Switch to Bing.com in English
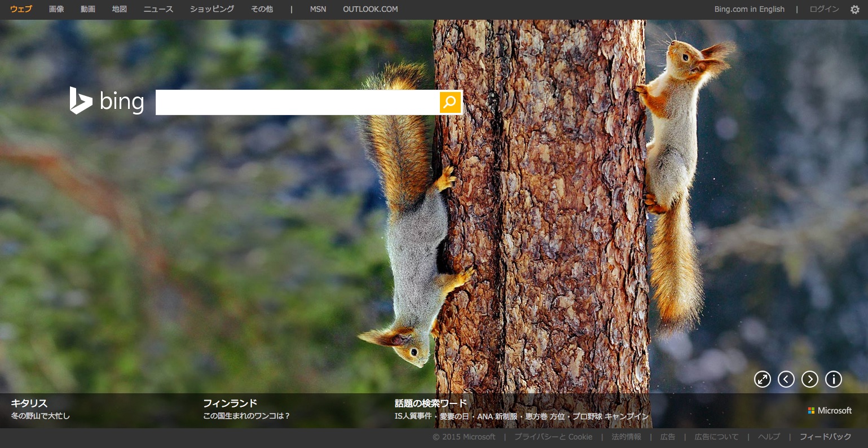The width and height of the screenshot is (868, 448). [749, 10]
